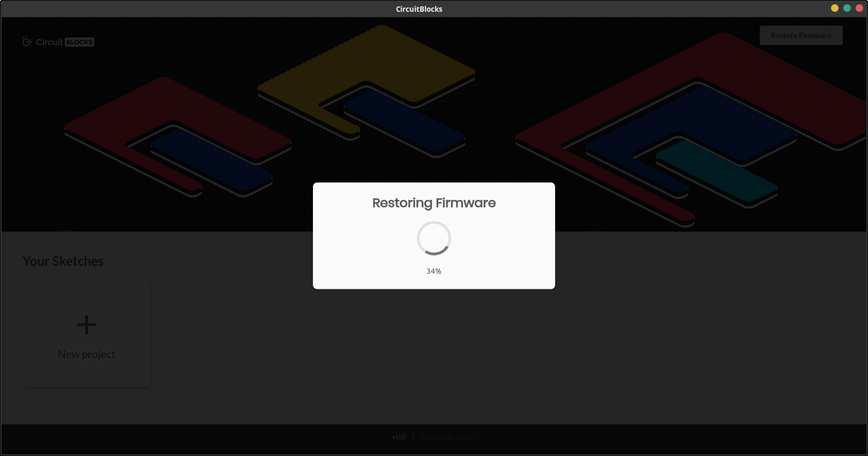Image resolution: width=868 pixels, height=456 pixels.
Task: Click the Restore Firmware button
Action: point(801,35)
